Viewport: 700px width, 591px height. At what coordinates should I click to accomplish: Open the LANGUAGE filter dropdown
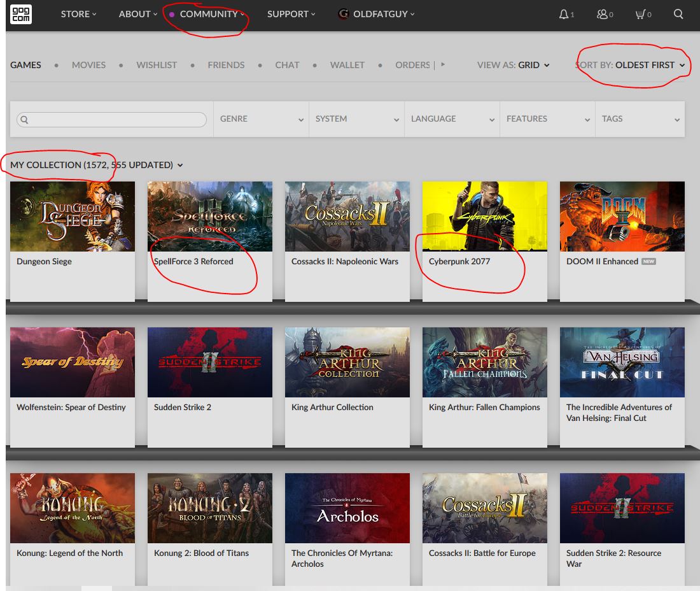tap(452, 119)
